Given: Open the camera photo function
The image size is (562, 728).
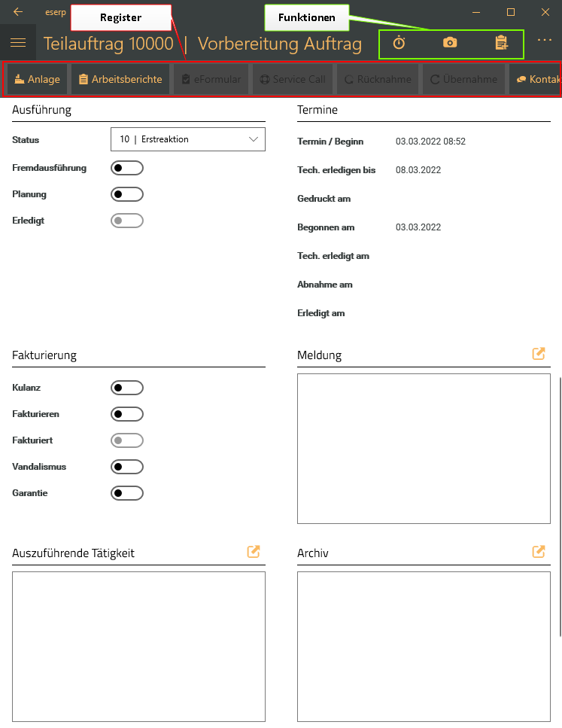Looking at the screenshot, I should click(x=450, y=43).
